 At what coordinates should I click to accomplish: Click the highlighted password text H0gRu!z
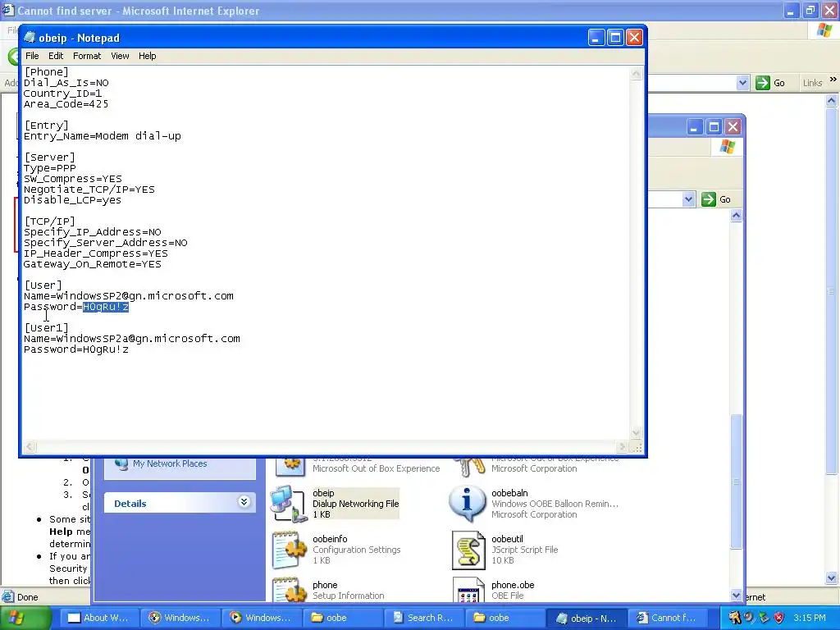coord(106,307)
